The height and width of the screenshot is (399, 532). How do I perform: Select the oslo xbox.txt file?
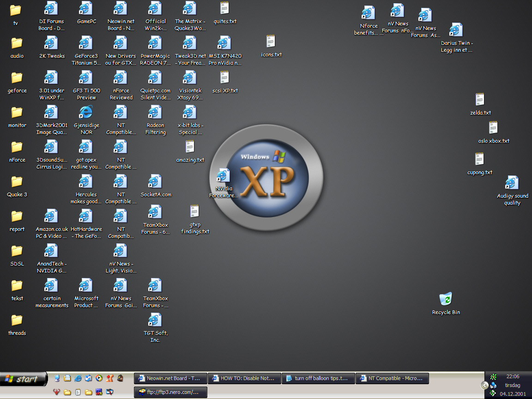[x=493, y=133]
